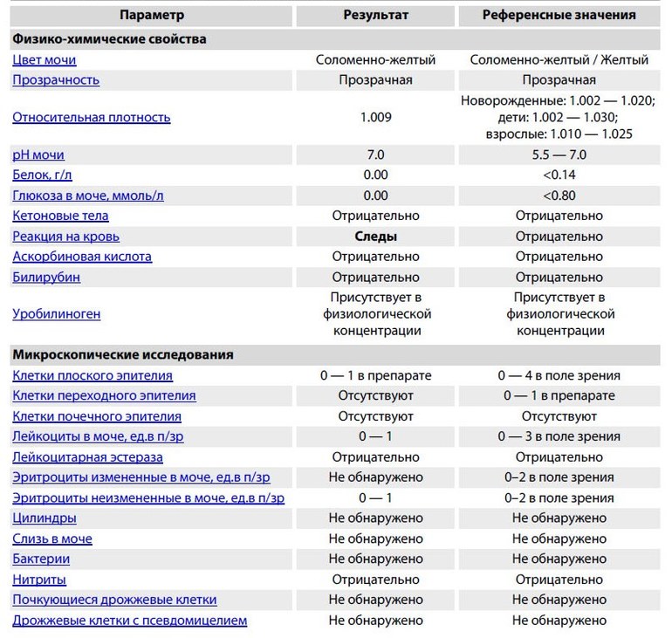Select the "Кетоновые тела" link

[61, 216]
